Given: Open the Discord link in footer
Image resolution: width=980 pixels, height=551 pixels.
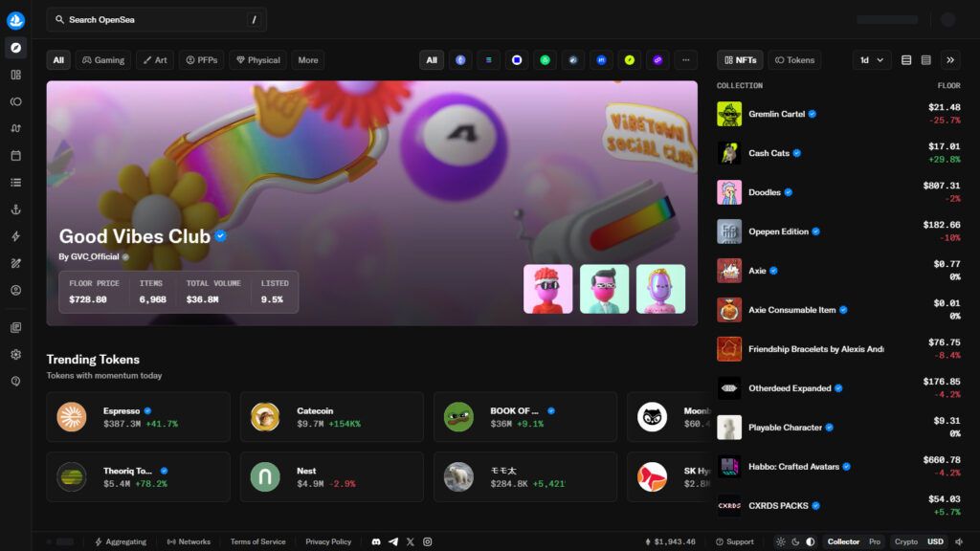Looking at the screenshot, I should click(x=376, y=541).
